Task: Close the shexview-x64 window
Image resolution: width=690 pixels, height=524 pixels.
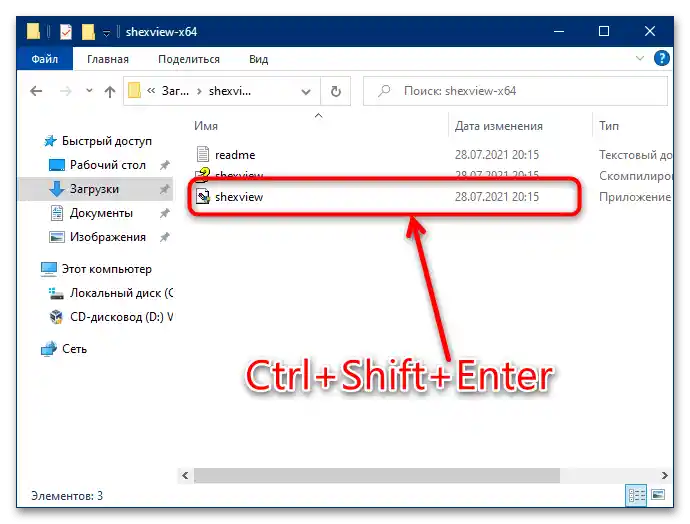Action: (650, 31)
